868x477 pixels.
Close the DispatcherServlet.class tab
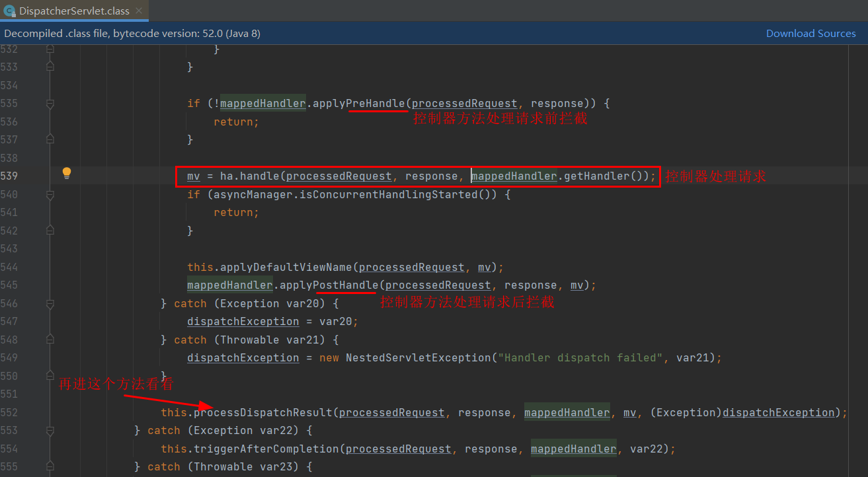tap(139, 11)
